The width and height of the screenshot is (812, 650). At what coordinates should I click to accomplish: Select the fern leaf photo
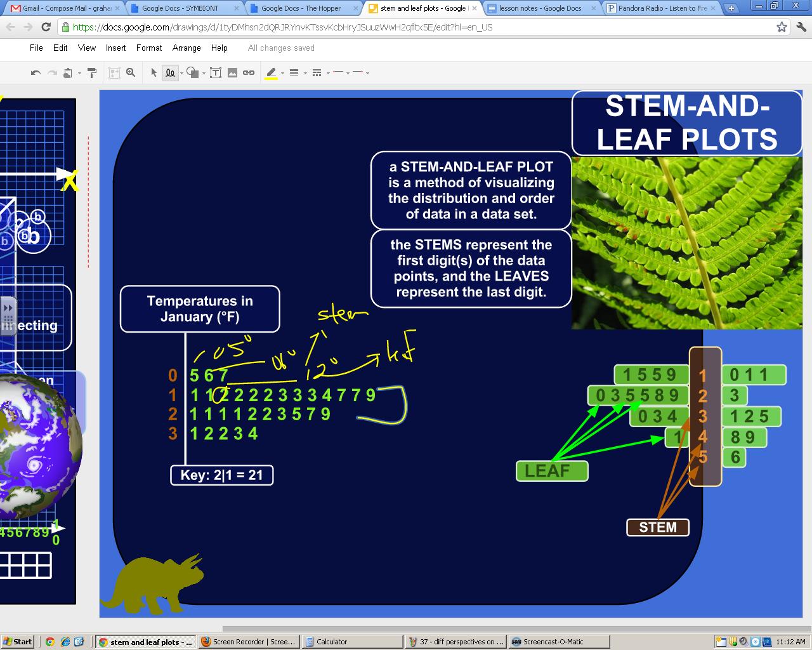[x=687, y=243]
